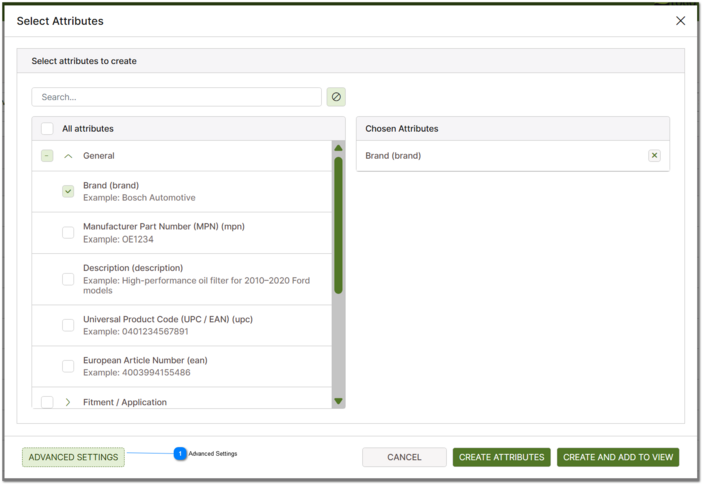
Task: Focus the Search attributes field
Action: point(177,97)
